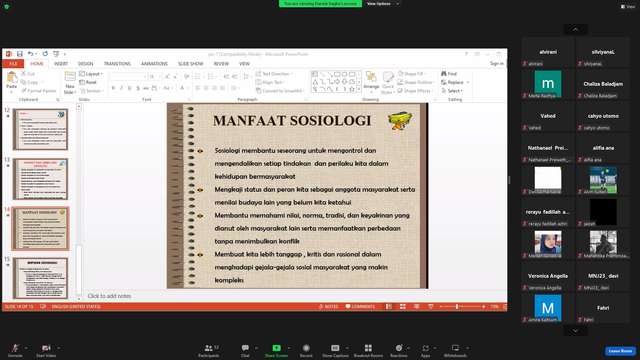
Task: Click the Cut scissors button
Action: (28, 73)
